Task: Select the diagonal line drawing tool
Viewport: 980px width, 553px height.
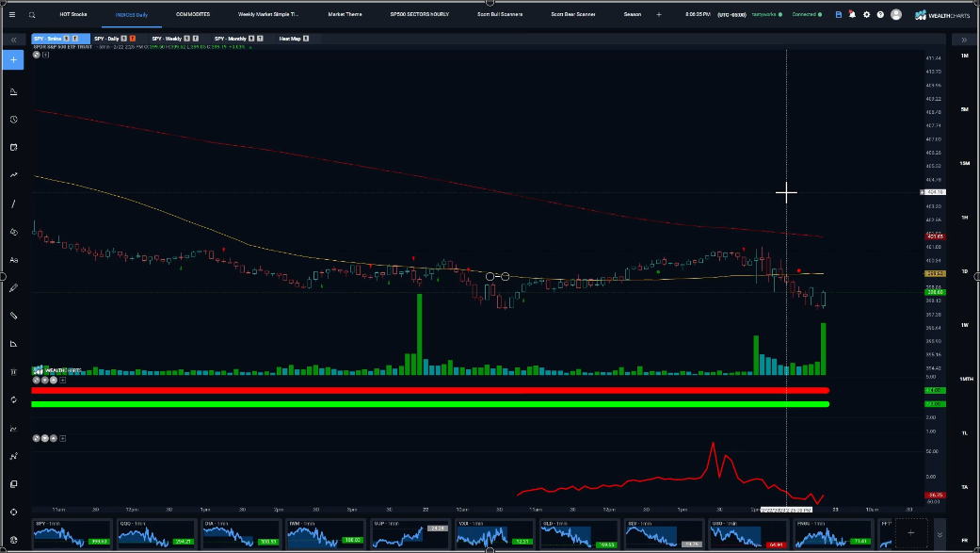Action: (14, 203)
